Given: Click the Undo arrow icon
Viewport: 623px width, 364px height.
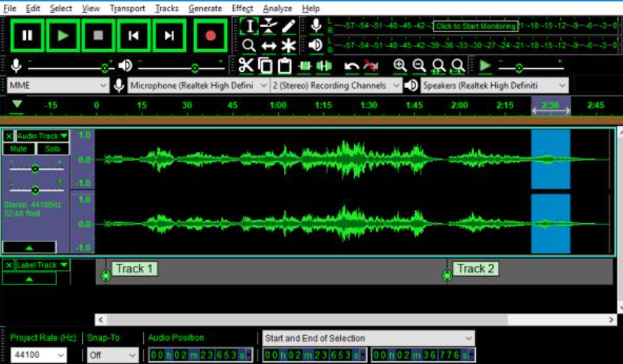Looking at the screenshot, I should tap(351, 66).
